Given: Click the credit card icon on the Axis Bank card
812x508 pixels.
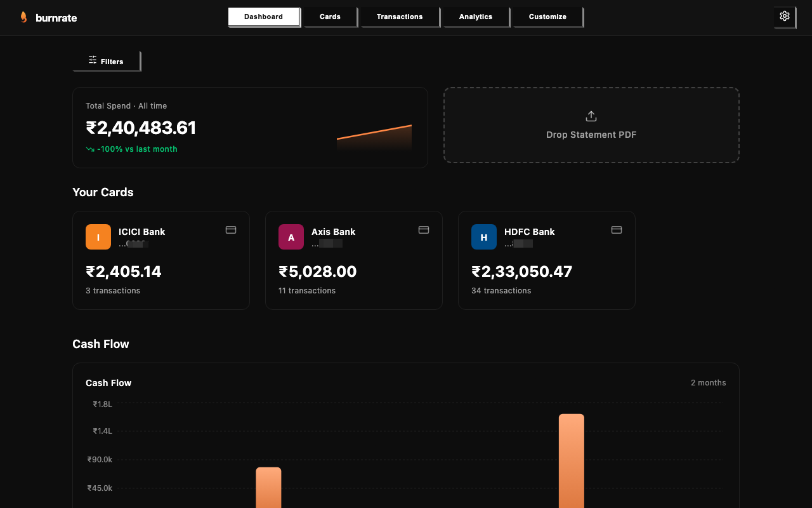Looking at the screenshot, I should pyautogui.click(x=423, y=229).
